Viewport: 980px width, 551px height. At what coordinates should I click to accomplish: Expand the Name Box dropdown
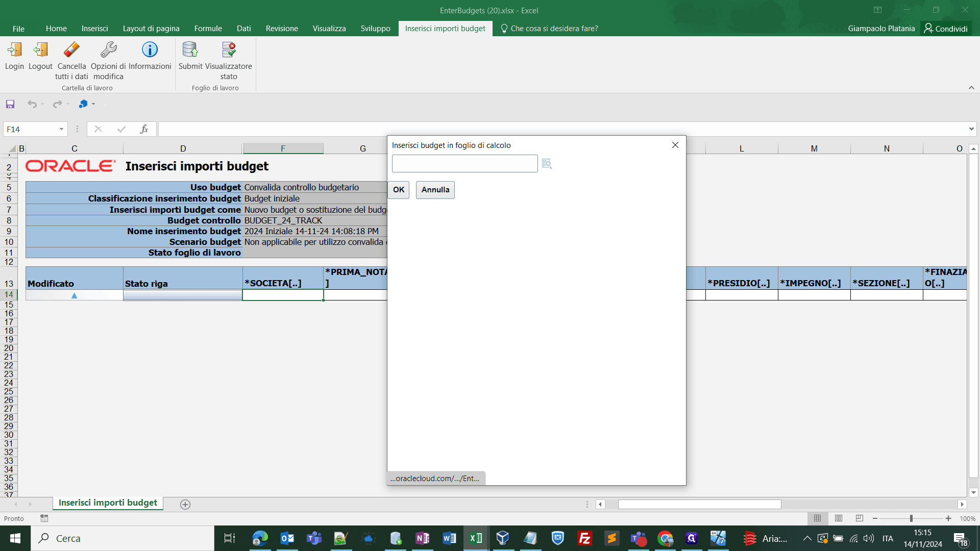point(61,129)
